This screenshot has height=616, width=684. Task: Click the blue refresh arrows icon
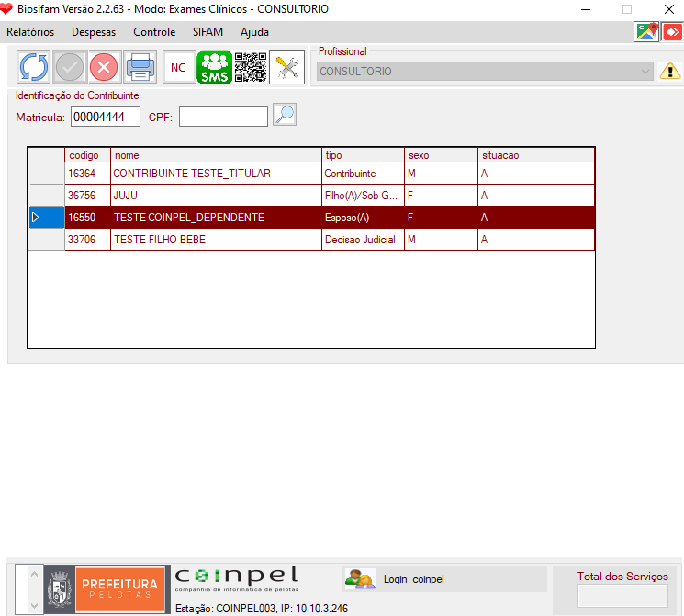click(34, 67)
